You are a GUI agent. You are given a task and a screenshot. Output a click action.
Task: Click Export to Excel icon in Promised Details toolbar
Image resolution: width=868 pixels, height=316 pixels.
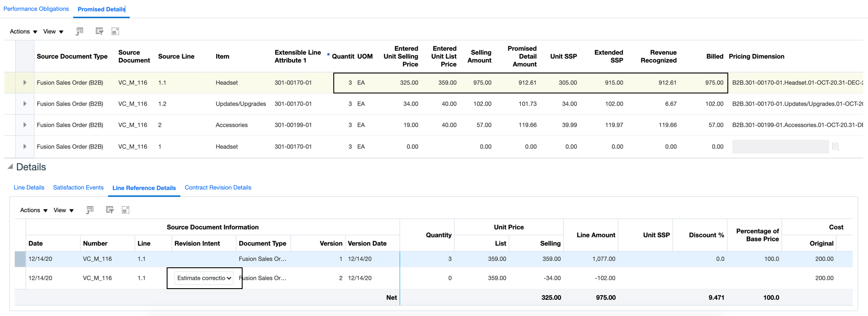[x=79, y=31]
